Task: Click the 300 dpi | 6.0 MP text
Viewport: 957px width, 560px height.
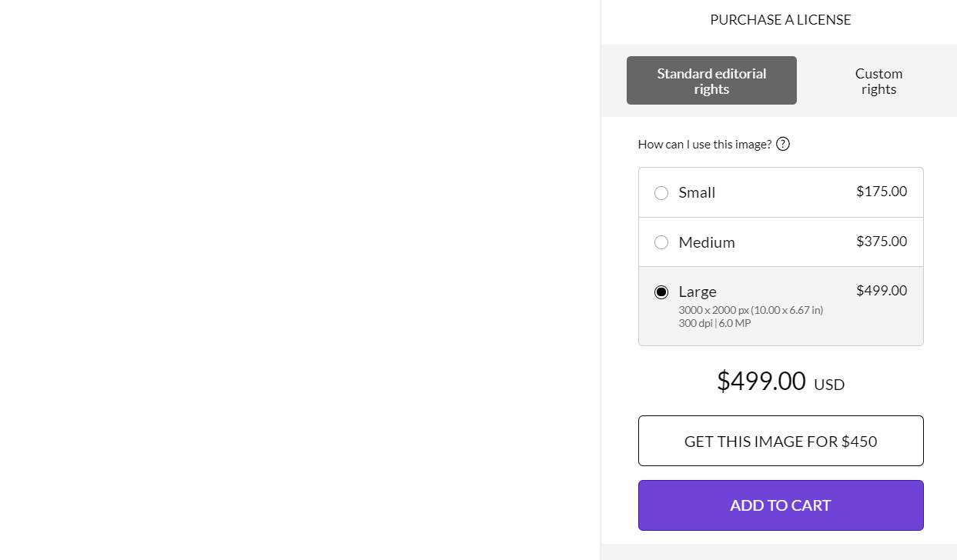Action: [x=714, y=323]
